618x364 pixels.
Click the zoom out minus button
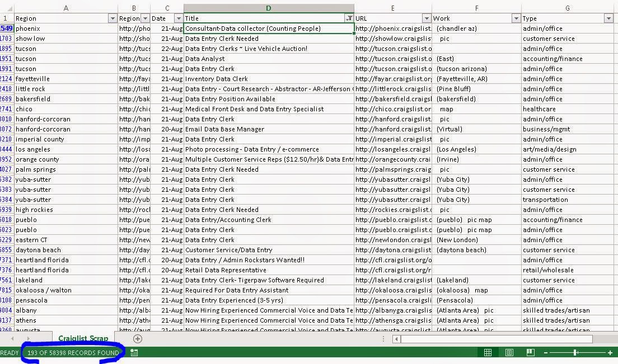546,353
